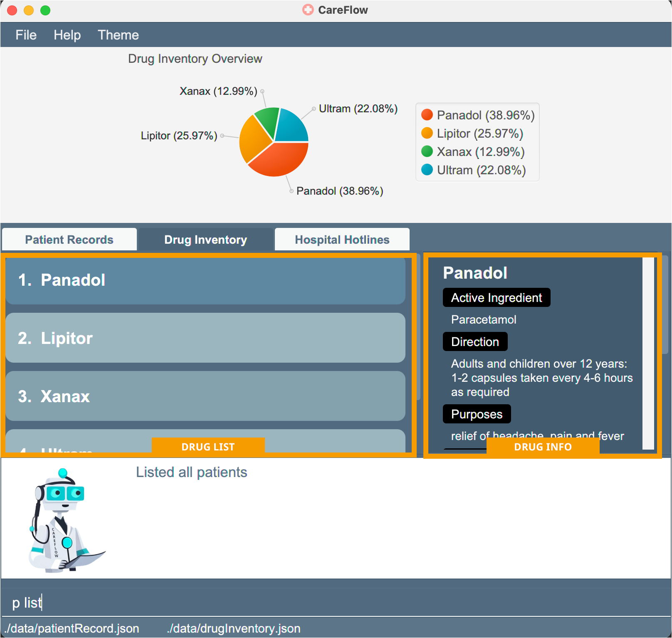Viewport: 672px width, 638px height.
Task: Click 'Xanax (12.99%)' in the legend
Action: click(x=481, y=151)
